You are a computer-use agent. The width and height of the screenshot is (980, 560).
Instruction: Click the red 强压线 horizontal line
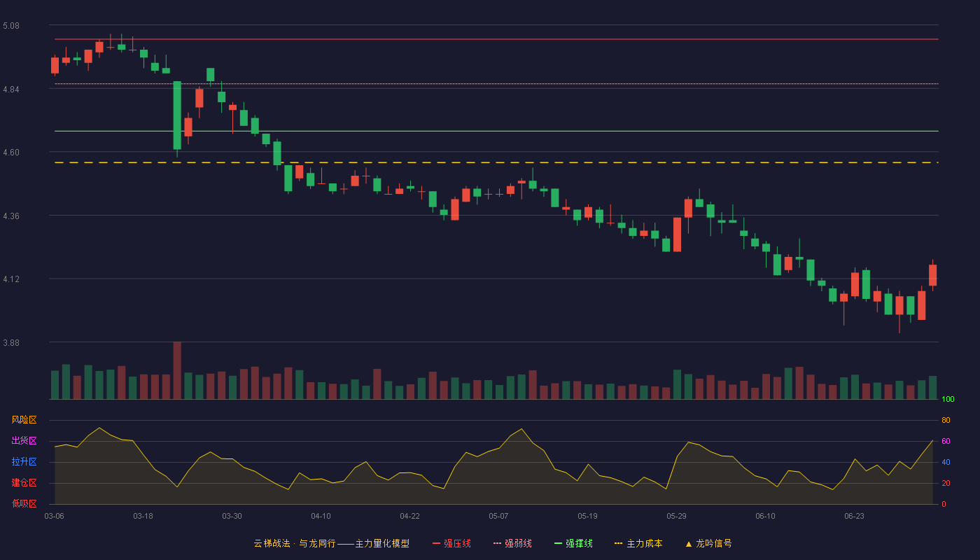point(496,39)
